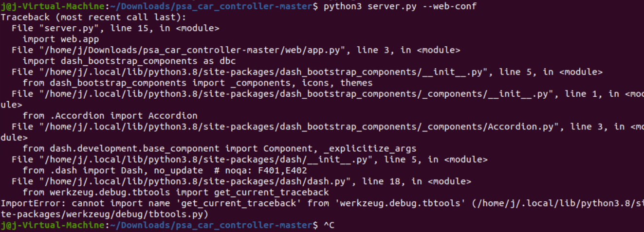644x232 pixels.
Task: Click 'te-packages/werkzeug/debug/tbtools.py)' line
Action: [x=105, y=214]
